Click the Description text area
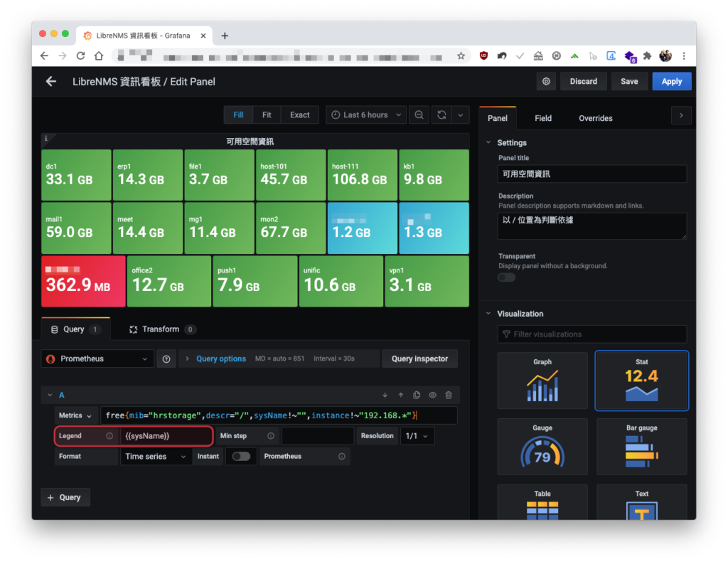Image resolution: width=728 pixels, height=562 pixels. 592,226
